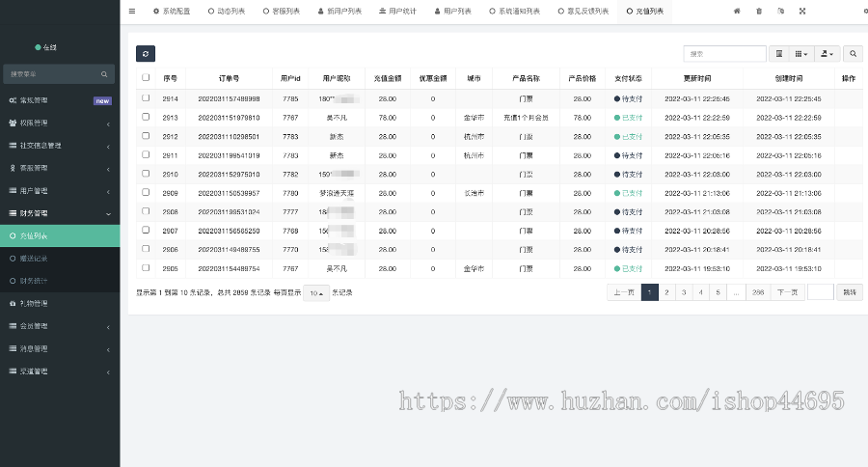868x467 pixels.
Task: Click magnifier icon in sidebar menu search
Action: (x=104, y=74)
